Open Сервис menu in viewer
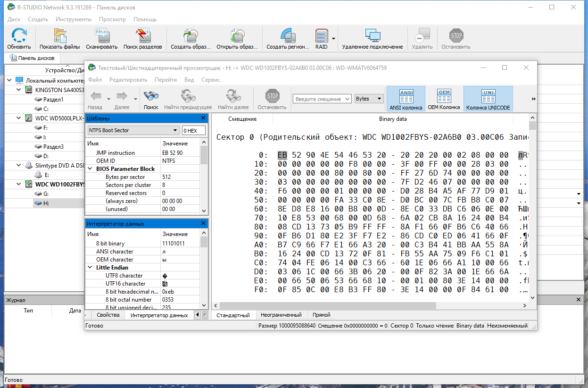This screenshot has width=588, height=388. [x=211, y=80]
